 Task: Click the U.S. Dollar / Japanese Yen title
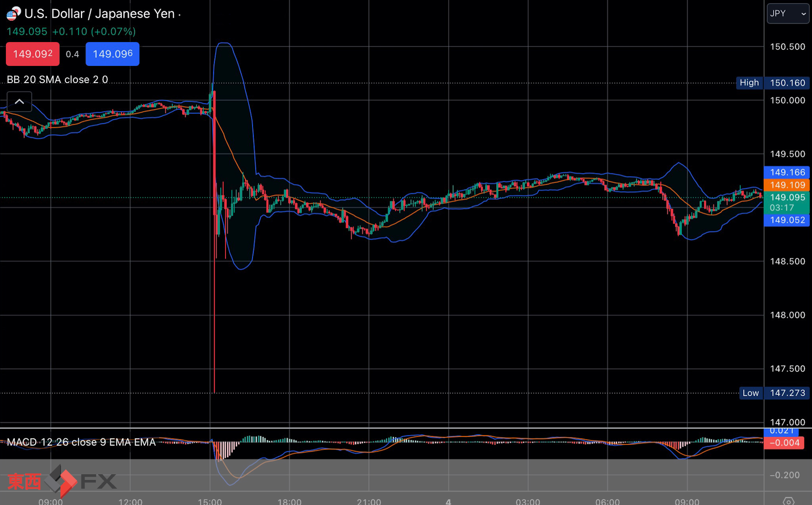coord(99,14)
